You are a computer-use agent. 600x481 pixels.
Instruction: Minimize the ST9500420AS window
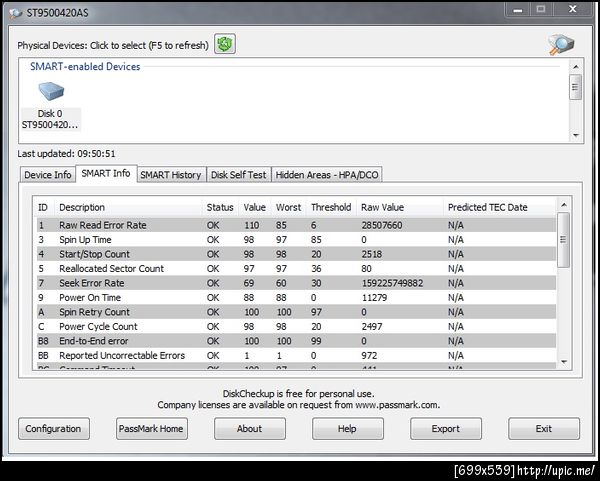[518, 10]
